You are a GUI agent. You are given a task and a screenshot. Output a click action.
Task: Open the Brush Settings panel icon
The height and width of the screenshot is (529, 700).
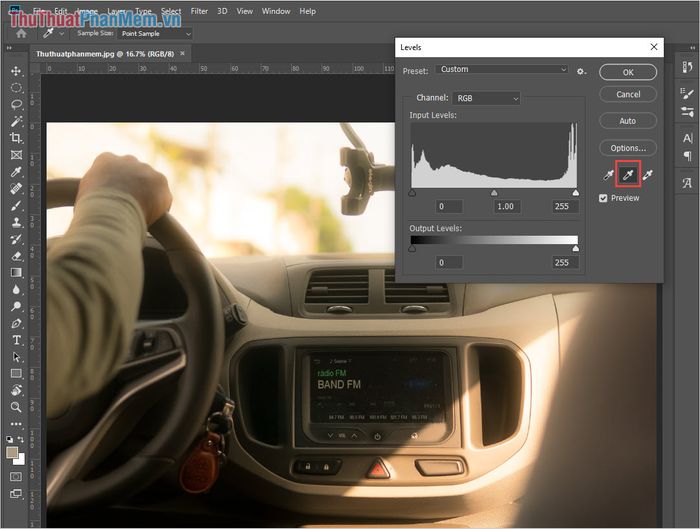coord(688,93)
